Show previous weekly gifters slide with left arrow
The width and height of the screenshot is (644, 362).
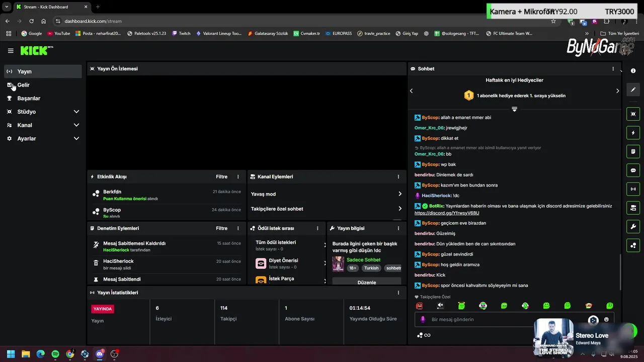pyautogui.click(x=411, y=91)
